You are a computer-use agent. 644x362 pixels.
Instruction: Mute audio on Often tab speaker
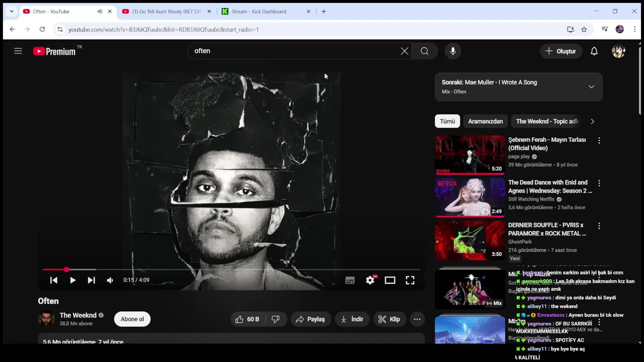point(100,12)
